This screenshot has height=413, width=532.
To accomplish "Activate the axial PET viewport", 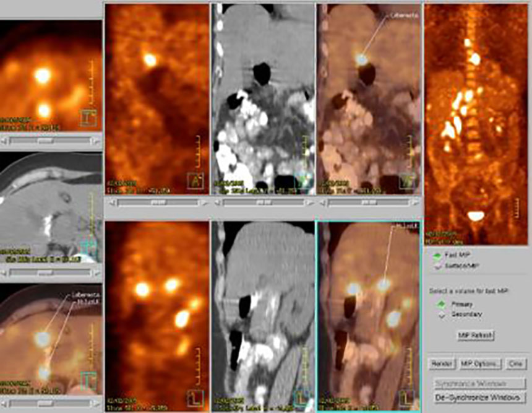I will click(x=51, y=76).
